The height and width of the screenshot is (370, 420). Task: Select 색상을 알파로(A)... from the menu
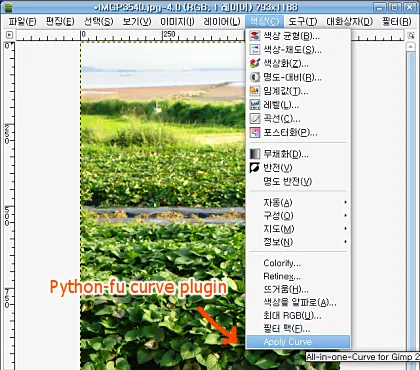[298, 303]
